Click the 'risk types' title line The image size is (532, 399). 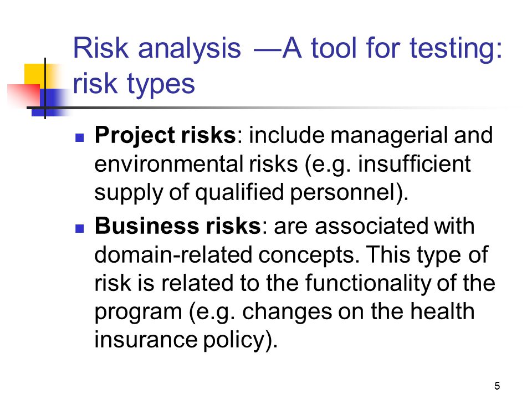click(x=134, y=84)
